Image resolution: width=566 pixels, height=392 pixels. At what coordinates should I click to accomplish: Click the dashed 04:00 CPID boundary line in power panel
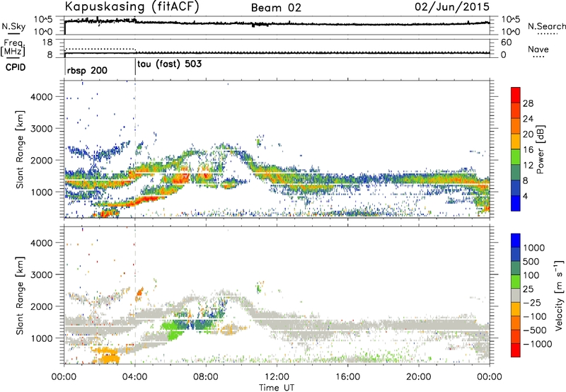click(135, 149)
